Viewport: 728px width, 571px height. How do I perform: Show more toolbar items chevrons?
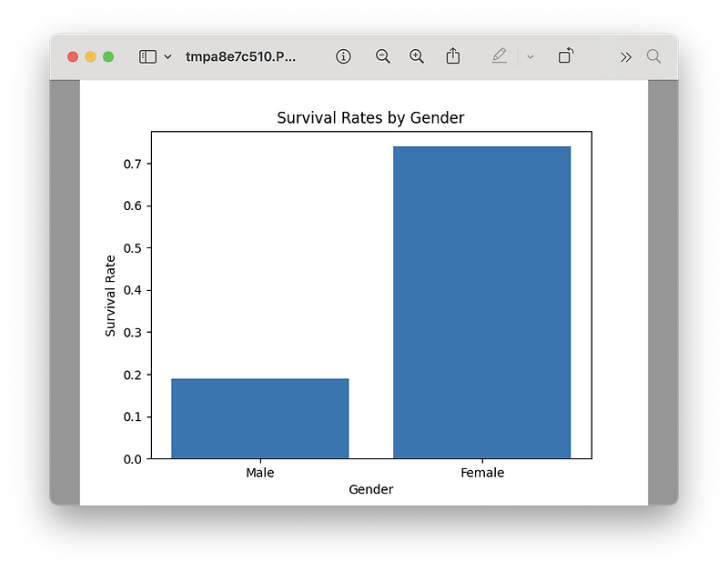pos(626,57)
